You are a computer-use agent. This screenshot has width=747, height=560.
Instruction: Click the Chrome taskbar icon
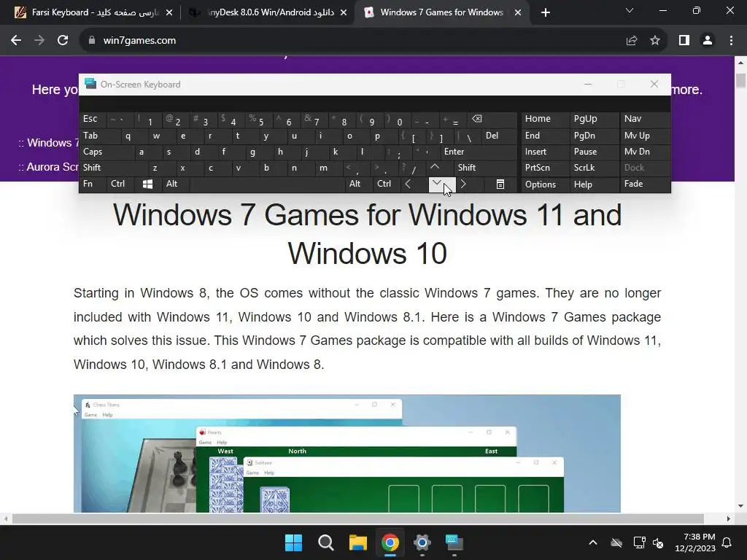tap(390, 542)
